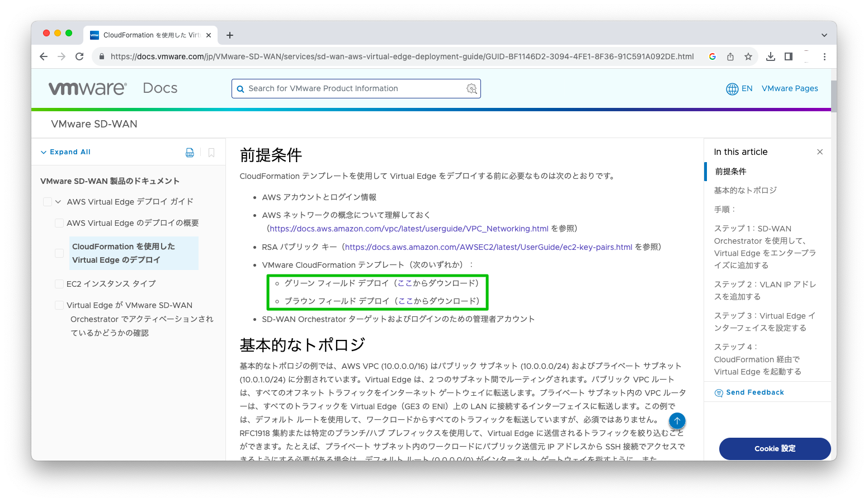Image resolution: width=868 pixels, height=502 pixels.
Task: Open Chrome three-dot menu
Action: point(824,56)
